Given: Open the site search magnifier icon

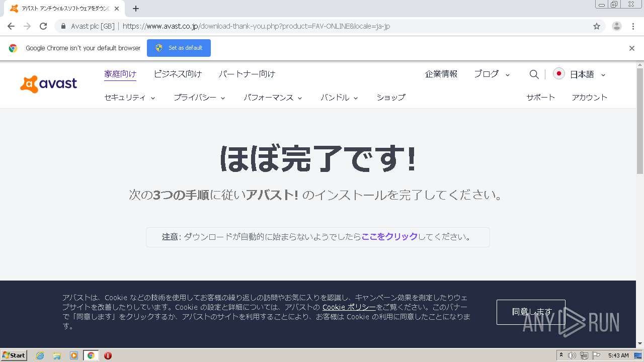Looking at the screenshot, I should point(534,74).
